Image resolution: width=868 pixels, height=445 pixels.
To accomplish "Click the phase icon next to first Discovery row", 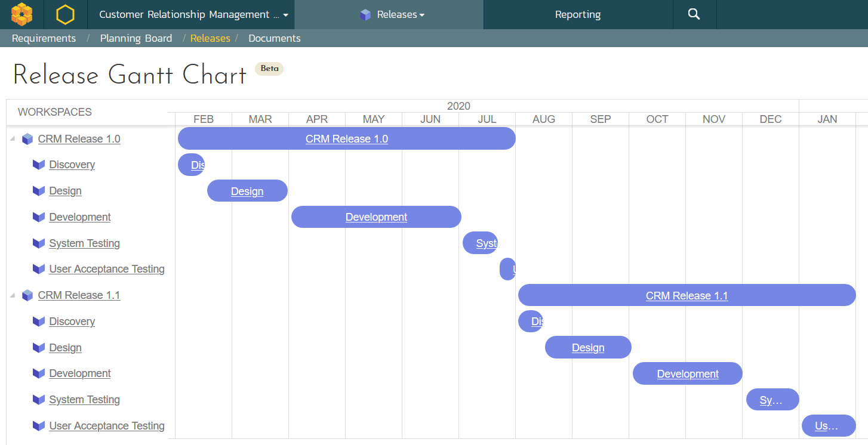I will tap(39, 165).
